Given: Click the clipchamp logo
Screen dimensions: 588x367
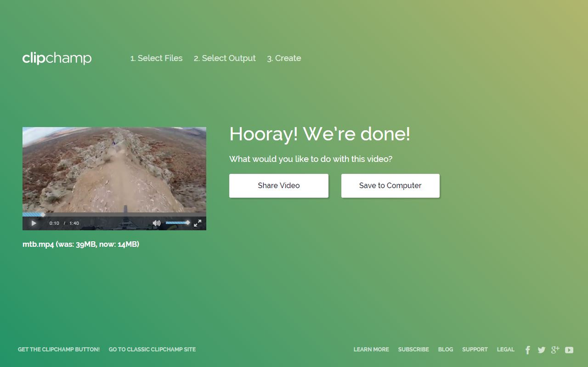Looking at the screenshot, I should click(57, 58).
